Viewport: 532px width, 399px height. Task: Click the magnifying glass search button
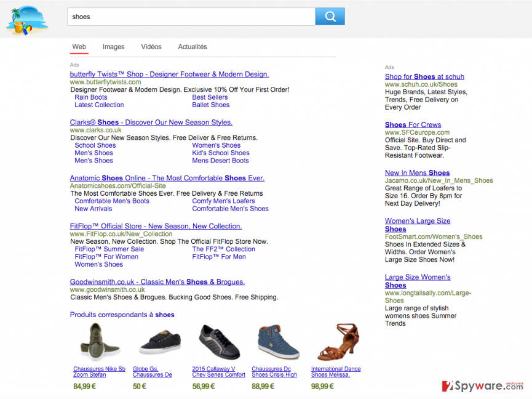click(330, 16)
